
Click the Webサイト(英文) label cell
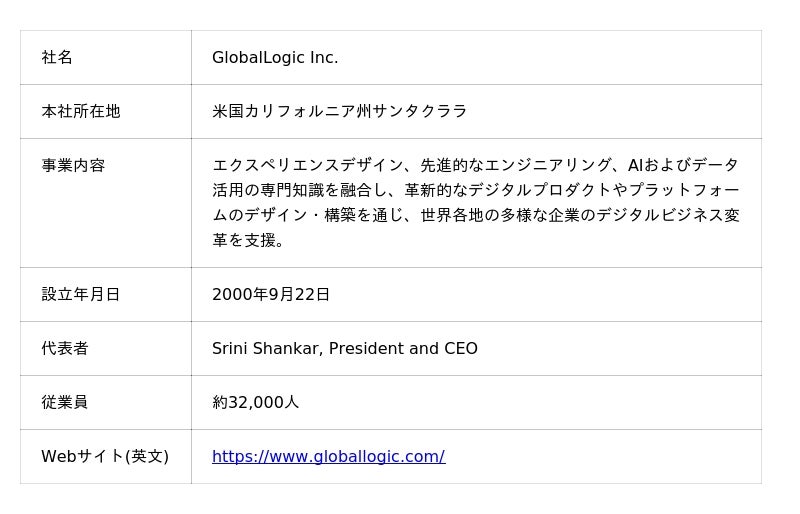click(x=105, y=457)
